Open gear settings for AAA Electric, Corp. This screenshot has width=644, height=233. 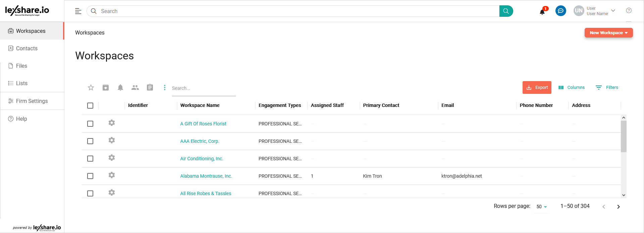[112, 140]
